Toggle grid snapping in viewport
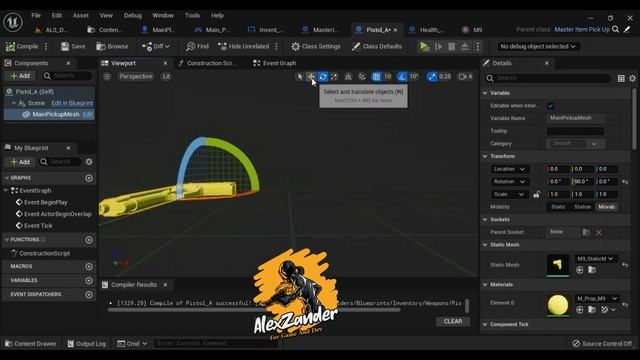The height and width of the screenshot is (360, 640). [376, 76]
